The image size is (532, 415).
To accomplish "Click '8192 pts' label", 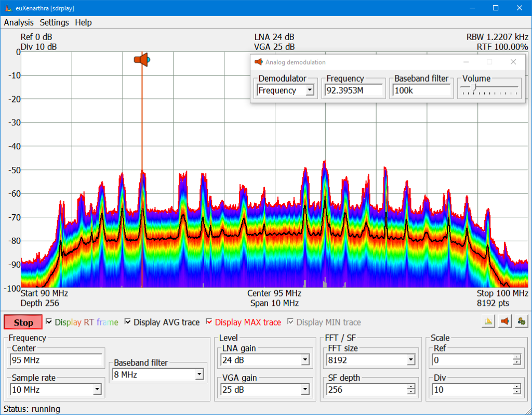I will click(x=493, y=303).
